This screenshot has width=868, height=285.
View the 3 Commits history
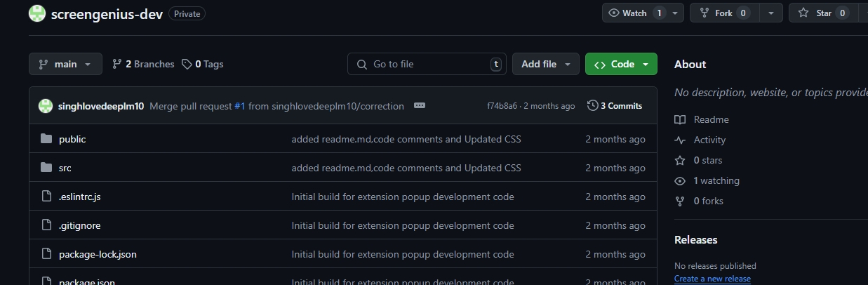(615, 106)
